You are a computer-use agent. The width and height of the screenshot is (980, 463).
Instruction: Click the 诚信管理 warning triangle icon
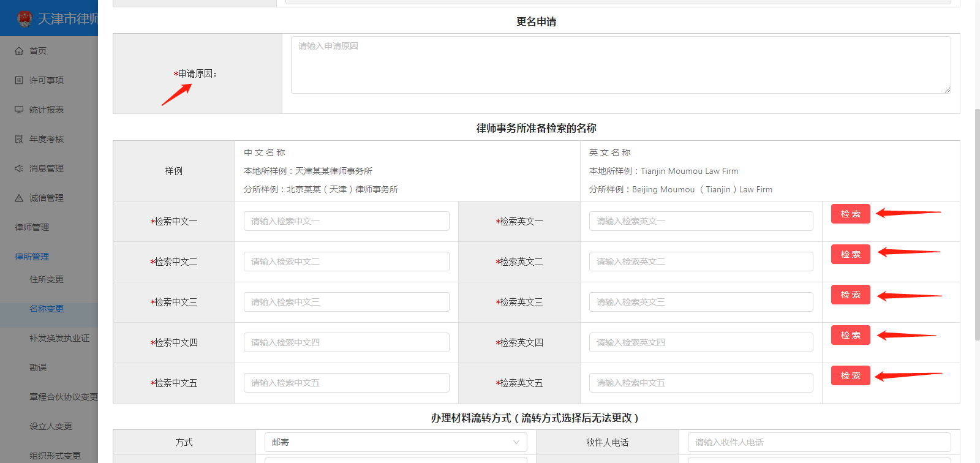[19, 198]
